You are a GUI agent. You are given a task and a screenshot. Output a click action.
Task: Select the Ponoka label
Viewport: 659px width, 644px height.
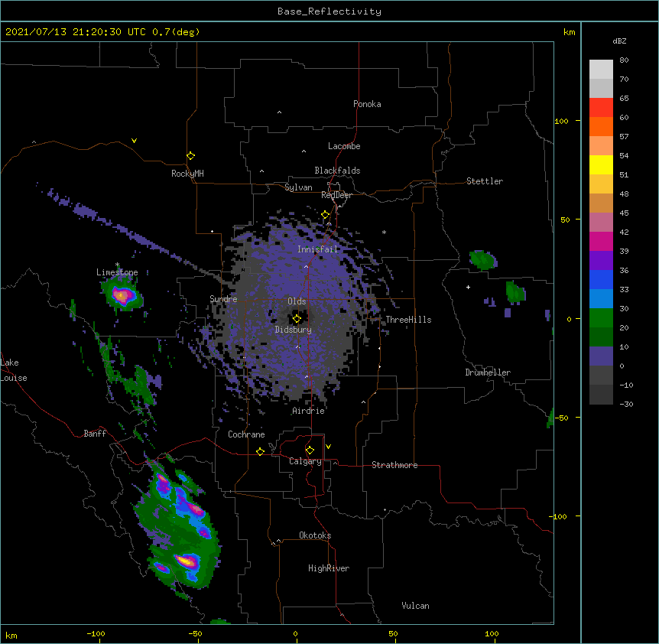pyautogui.click(x=367, y=104)
